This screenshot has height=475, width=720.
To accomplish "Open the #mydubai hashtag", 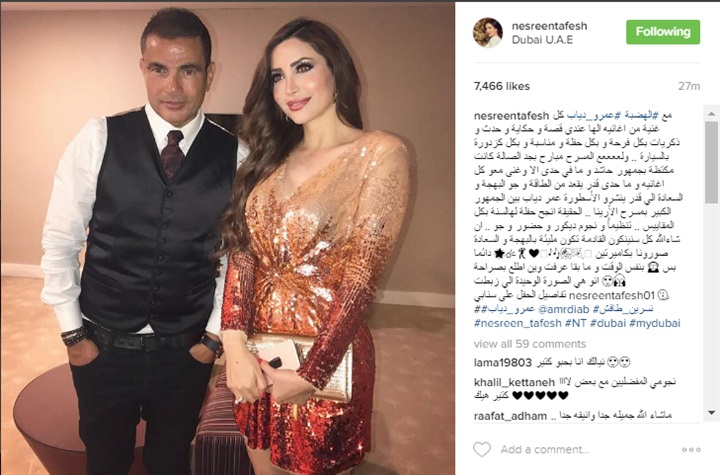I will [x=655, y=323].
